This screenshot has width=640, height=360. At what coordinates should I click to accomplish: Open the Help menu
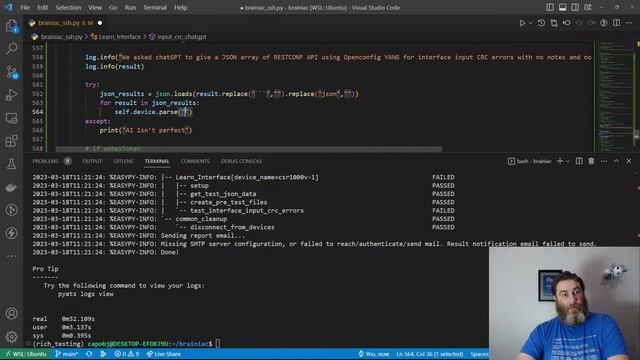[x=180, y=7]
